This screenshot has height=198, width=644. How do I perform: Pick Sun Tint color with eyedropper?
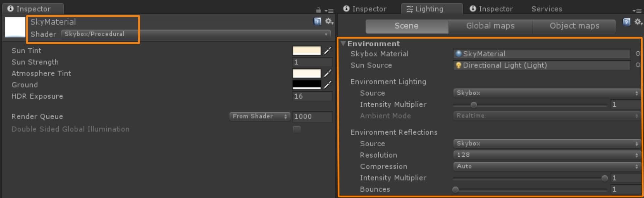pos(328,51)
